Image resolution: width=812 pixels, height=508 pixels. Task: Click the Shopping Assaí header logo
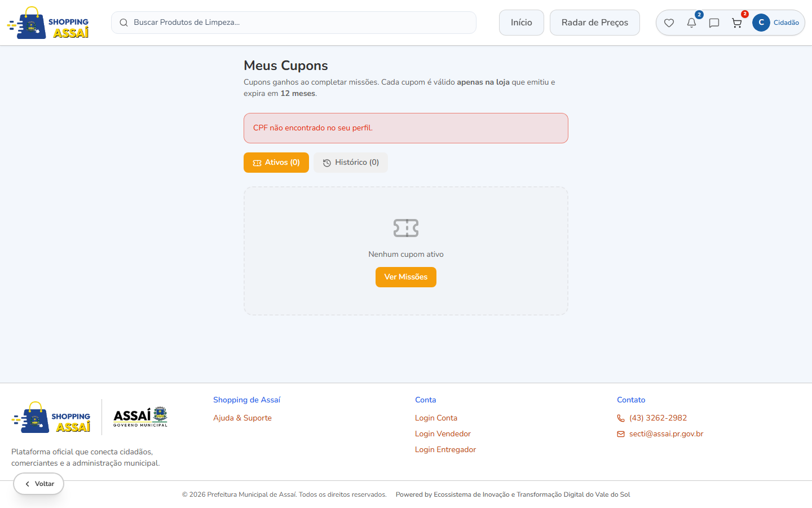click(48, 23)
